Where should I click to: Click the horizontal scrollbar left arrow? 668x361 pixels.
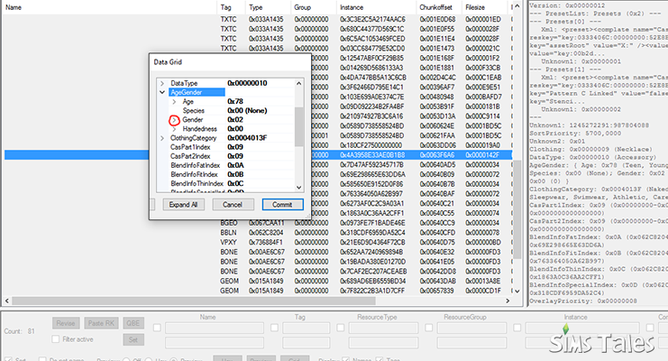(x=7, y=300)
